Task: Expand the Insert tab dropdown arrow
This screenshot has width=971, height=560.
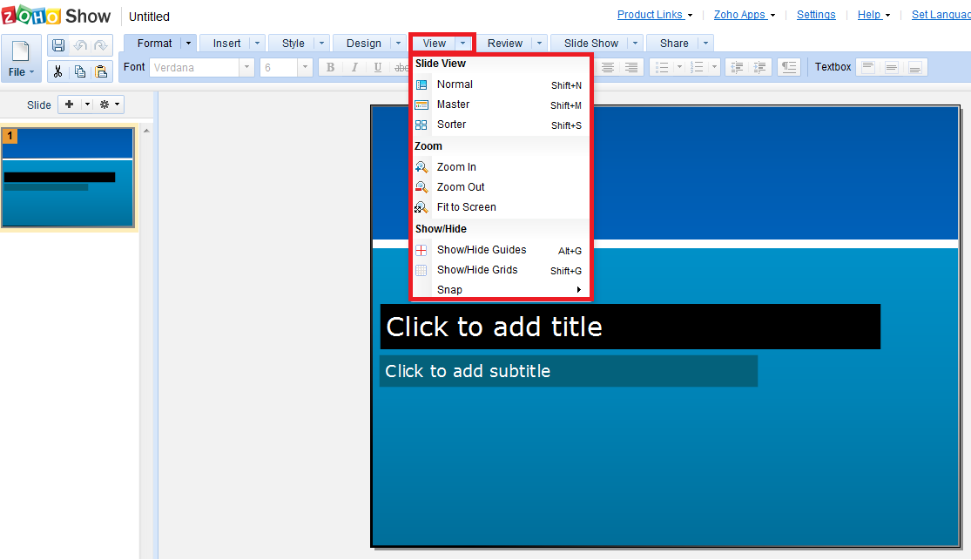Action: pos(257,43)
